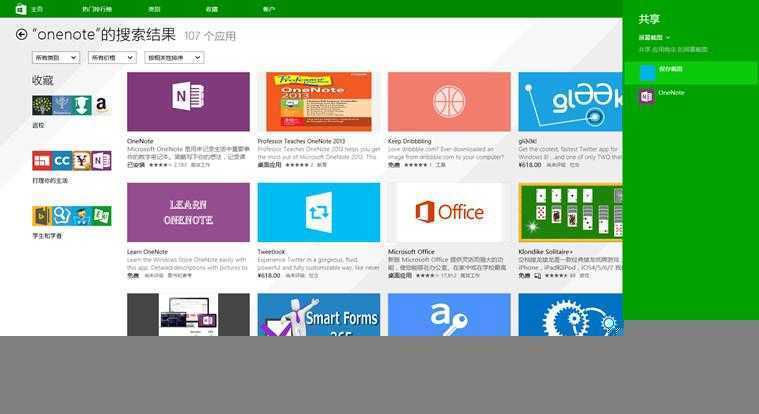Click the OneNote icon in second collection
This screenshot has width=759, height=414.
pos(101,161)
